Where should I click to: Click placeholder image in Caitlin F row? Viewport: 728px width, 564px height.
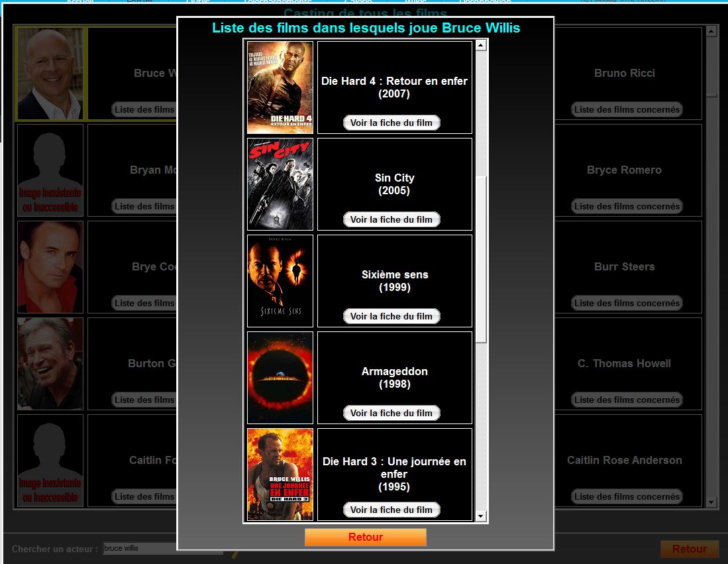pyautogui.click(x=50, y=461)
